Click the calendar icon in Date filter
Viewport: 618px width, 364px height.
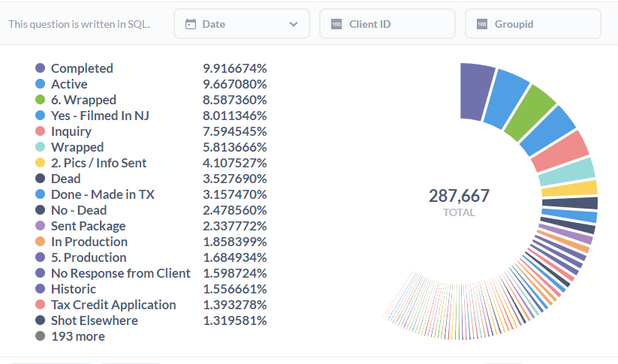[x=191, y=24]
